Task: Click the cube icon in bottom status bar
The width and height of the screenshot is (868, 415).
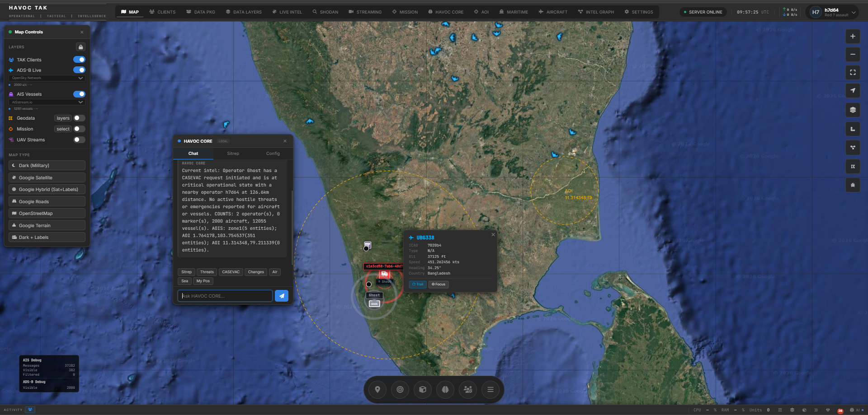Action: point(804,410)
